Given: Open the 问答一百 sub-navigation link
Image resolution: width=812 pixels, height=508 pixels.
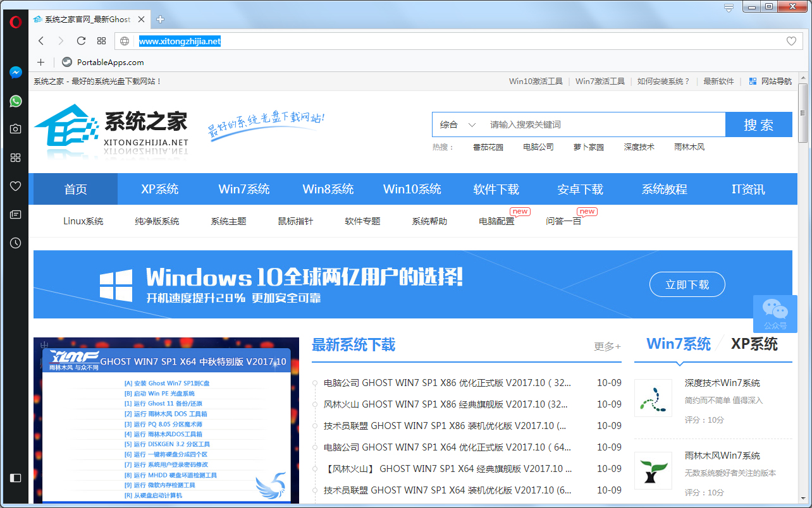Looking at the screenshot, I should coord(563,221).
